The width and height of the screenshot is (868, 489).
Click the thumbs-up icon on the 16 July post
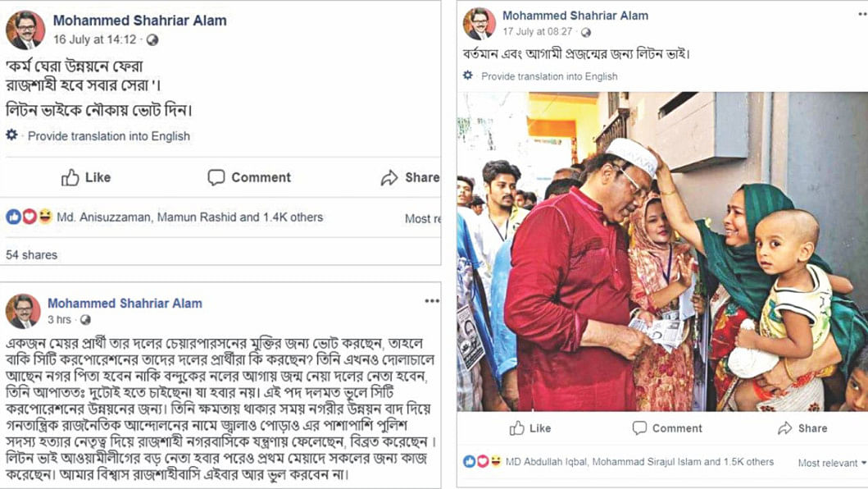tap(70, 177)
